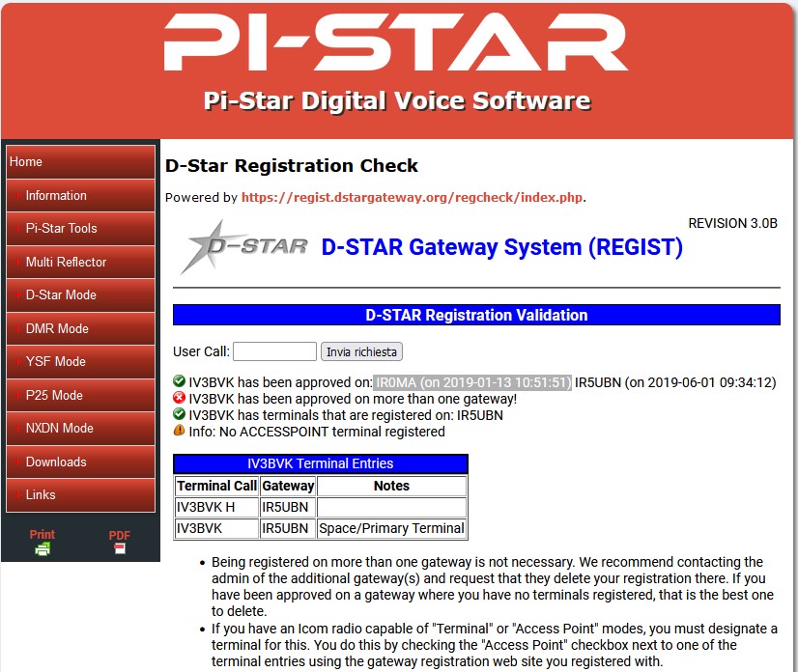Click the red error icon for multiple gateways
This screenshot has height=672, width=798.
(x=179, y=397)
